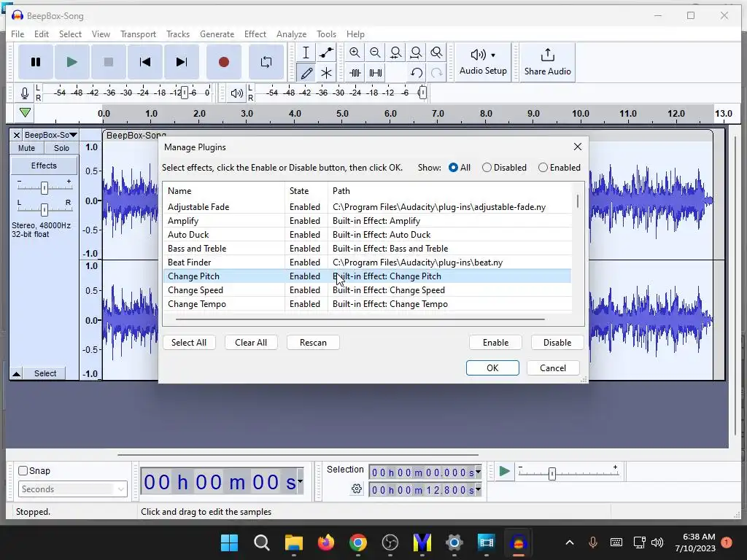This screenshot has width=747, height=560.
Task: Click Fit Project to Width icon
Action: [x=416, y=52]
